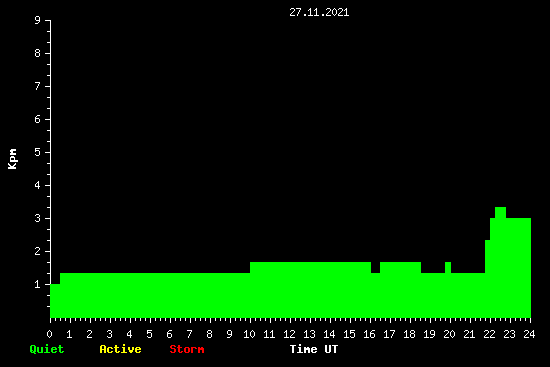550x367 pixels.
Task: Click the hour 0 time axis label
Action: (x=49, y=334)
